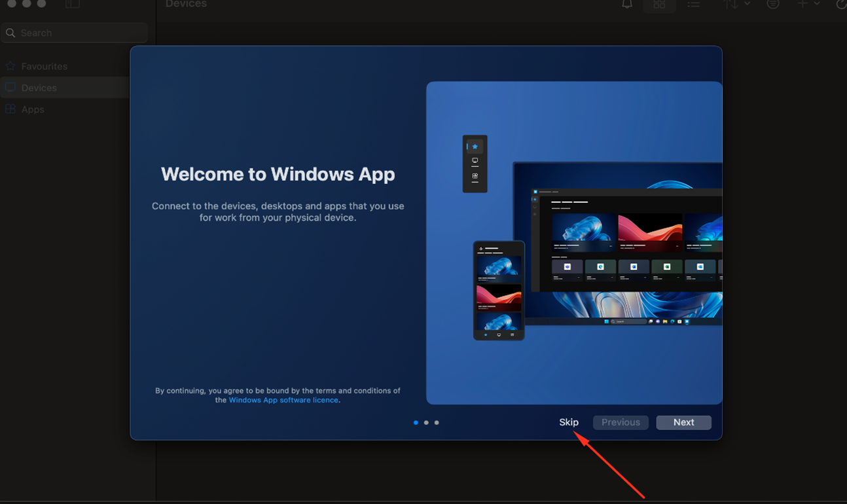847x504 pixels.
Task: Expand the sort order dropdown chevron
Action: click(x=748, y=4)
